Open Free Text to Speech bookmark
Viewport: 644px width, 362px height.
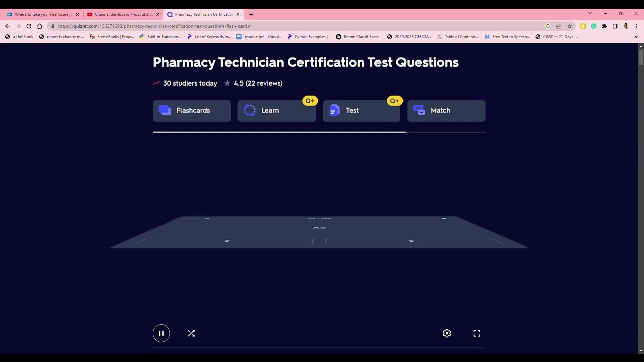(x=507, y=37)
